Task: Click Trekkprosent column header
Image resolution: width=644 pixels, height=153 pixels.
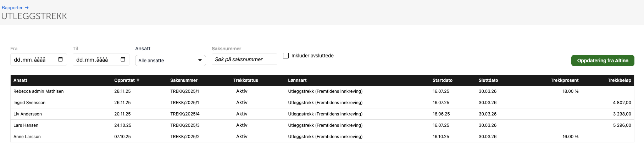Action: (565, 80)
